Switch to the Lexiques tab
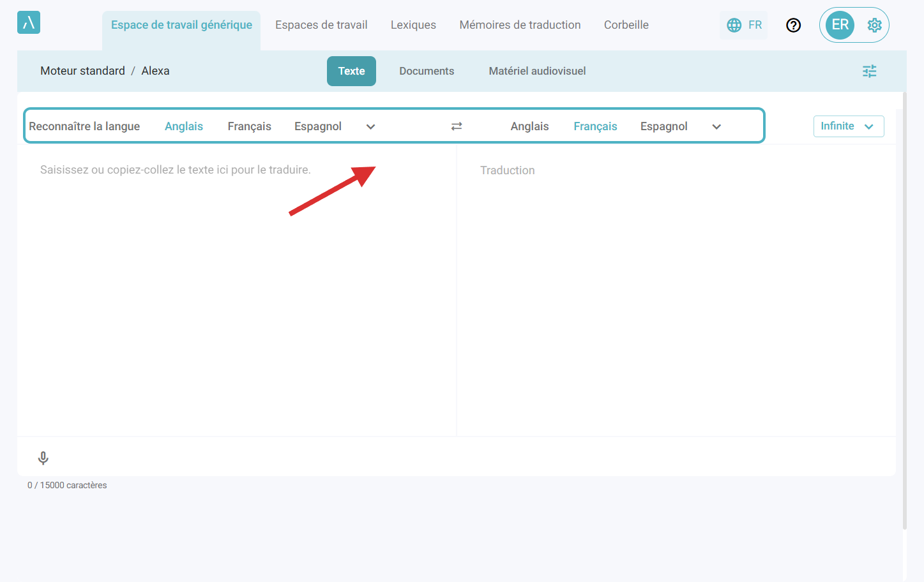 [x=413, y=25]
